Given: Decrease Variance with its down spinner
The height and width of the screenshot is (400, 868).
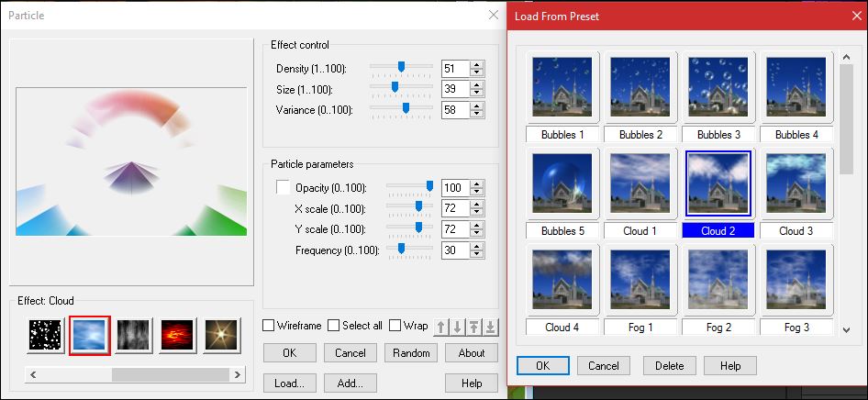Looking at the screenshot, I should pyautogui.click(x=476, y=114).
